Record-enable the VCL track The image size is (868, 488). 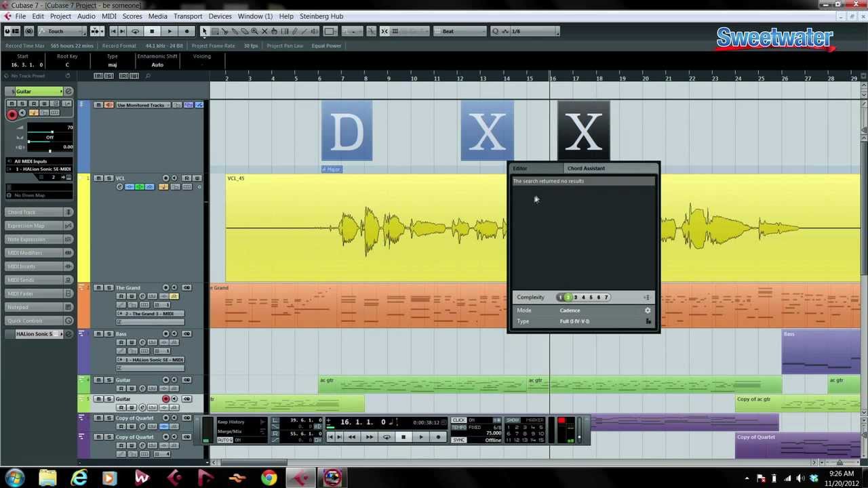pyautogui.click(x=166, y=178)
